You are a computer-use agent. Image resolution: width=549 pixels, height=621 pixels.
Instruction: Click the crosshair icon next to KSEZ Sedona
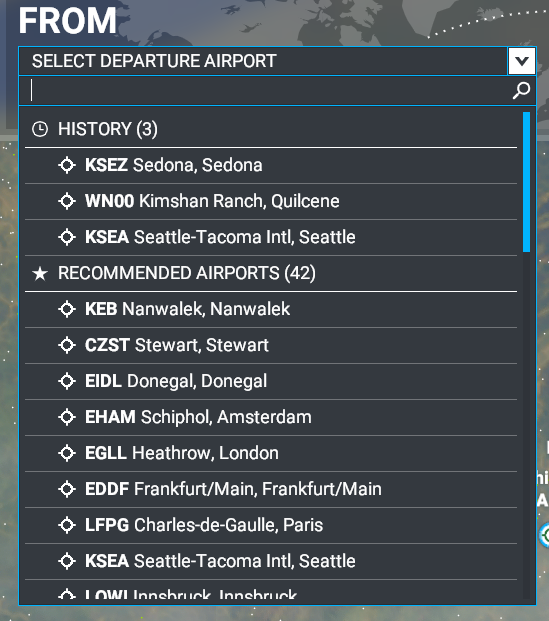point(67,165)
